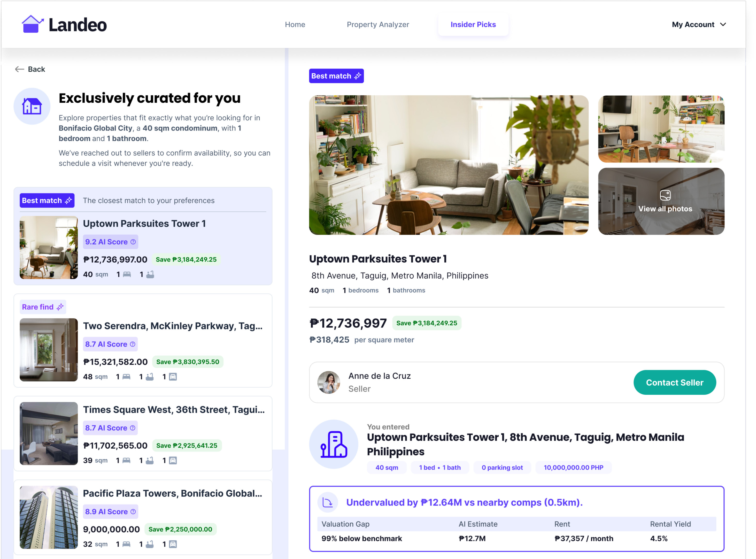
Task: Click the Back link
Action: [36, 69]
